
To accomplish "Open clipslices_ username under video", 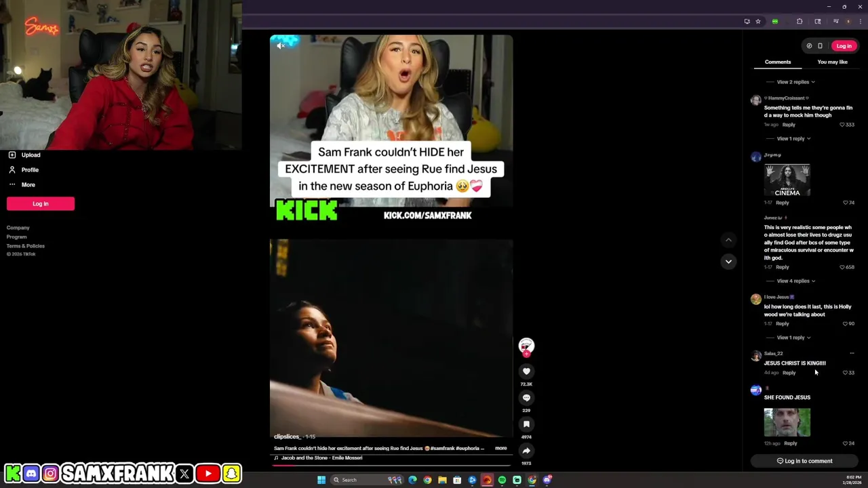I will click(x=288, y=437).
